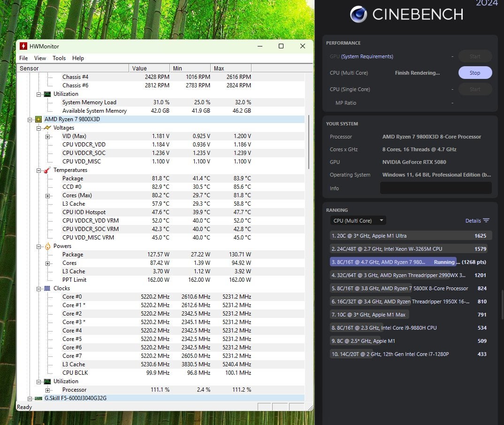
Task: Click the Clocks waveform icon
Action: [x=47, y=288]
